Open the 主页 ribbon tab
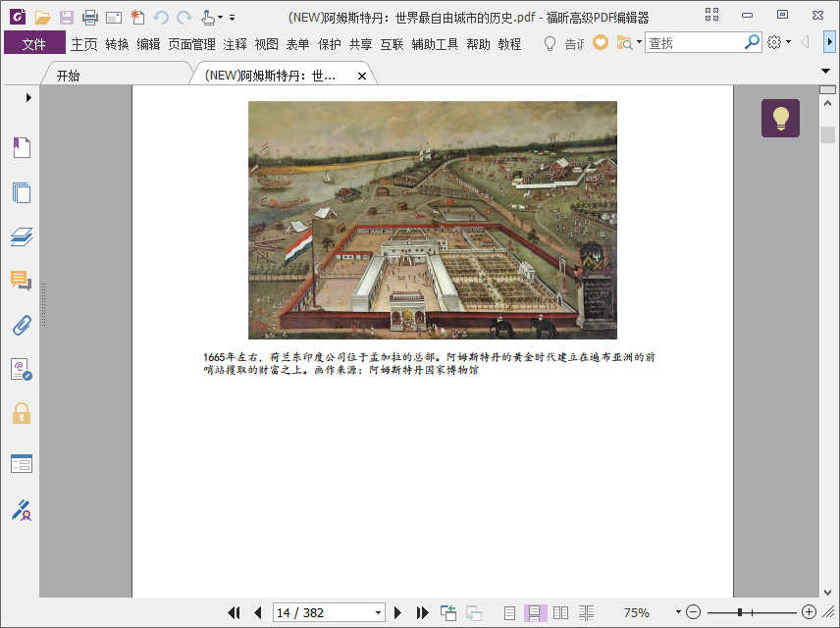The height and width of the screenshot is (628, 840). point(84,44)
